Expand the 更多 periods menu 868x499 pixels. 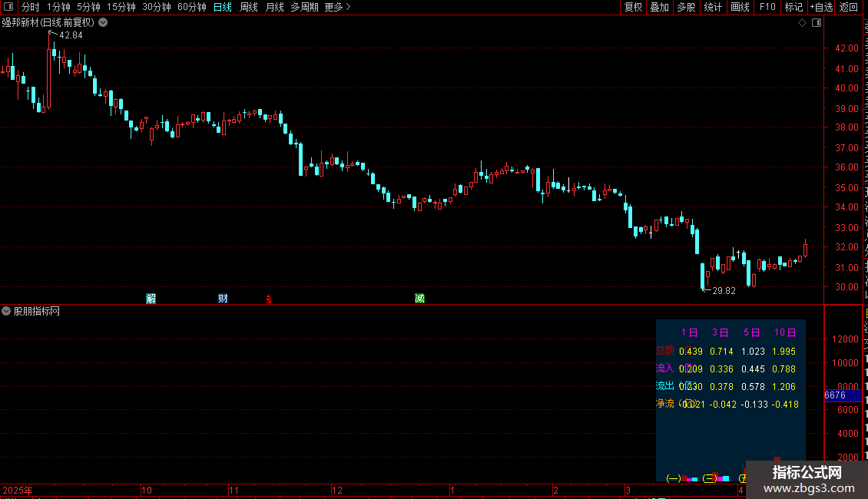tap(338, 7)
